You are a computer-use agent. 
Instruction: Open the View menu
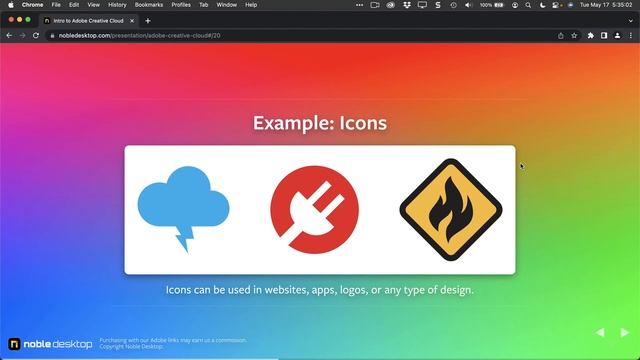point(93,5)
